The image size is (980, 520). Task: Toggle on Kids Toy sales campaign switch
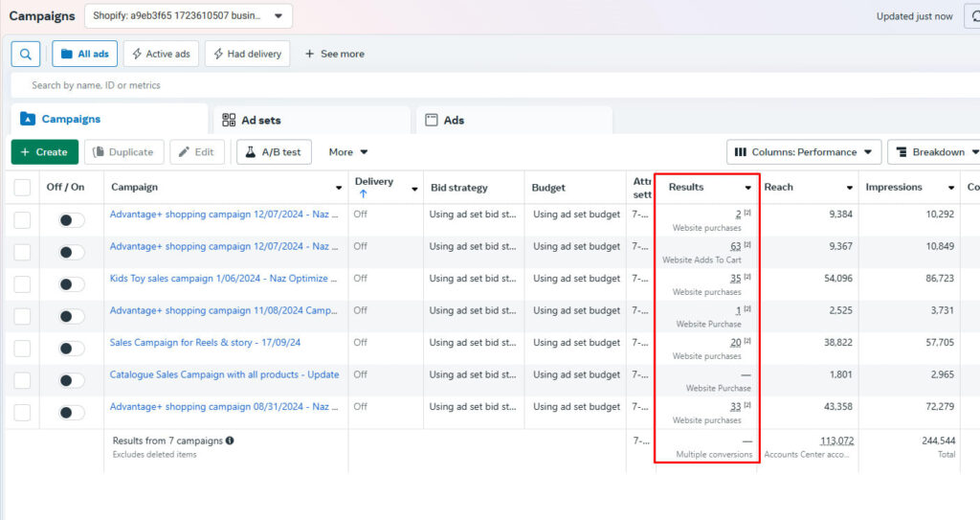pos(71,284)
